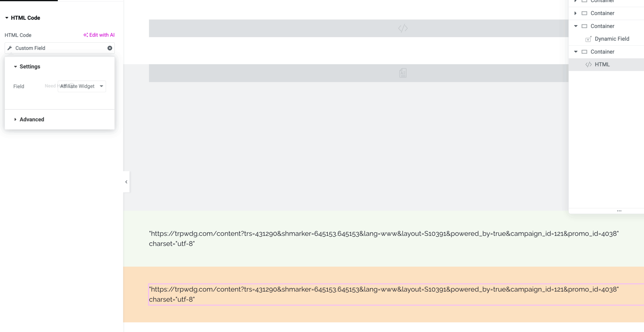Expand the collapsed Container in the navigator
The image size is (644, 332).
click(x=575, y=13)
